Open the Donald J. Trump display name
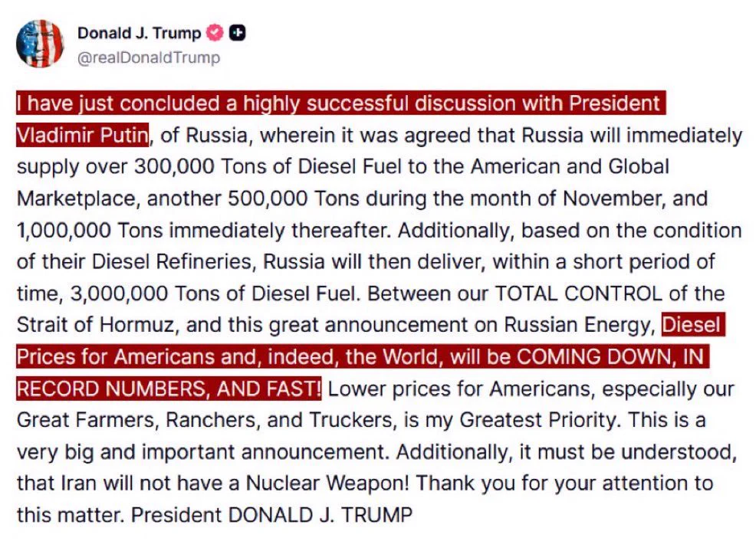Viewport: 756px width, 541px height. tap(140, 33)
